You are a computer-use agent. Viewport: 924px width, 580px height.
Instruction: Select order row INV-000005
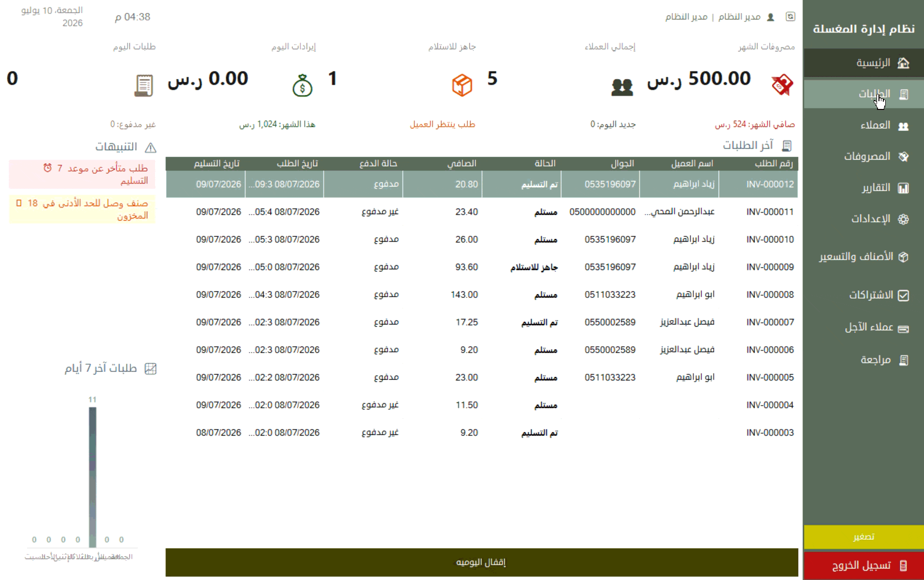[482, 378]
